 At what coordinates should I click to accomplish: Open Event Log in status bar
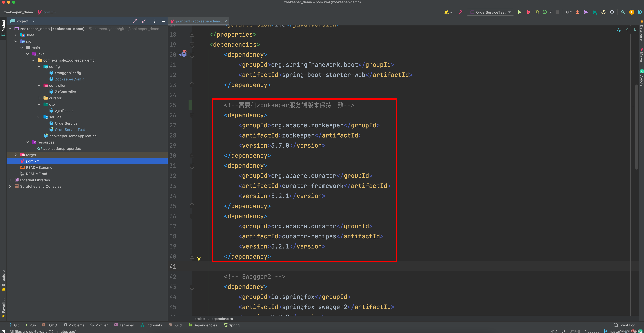(624, 325)
